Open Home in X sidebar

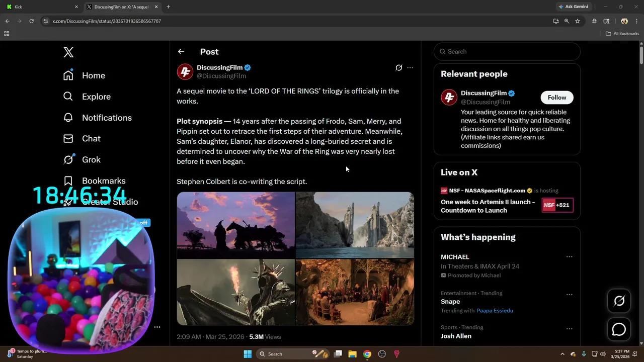coord(84,75)
